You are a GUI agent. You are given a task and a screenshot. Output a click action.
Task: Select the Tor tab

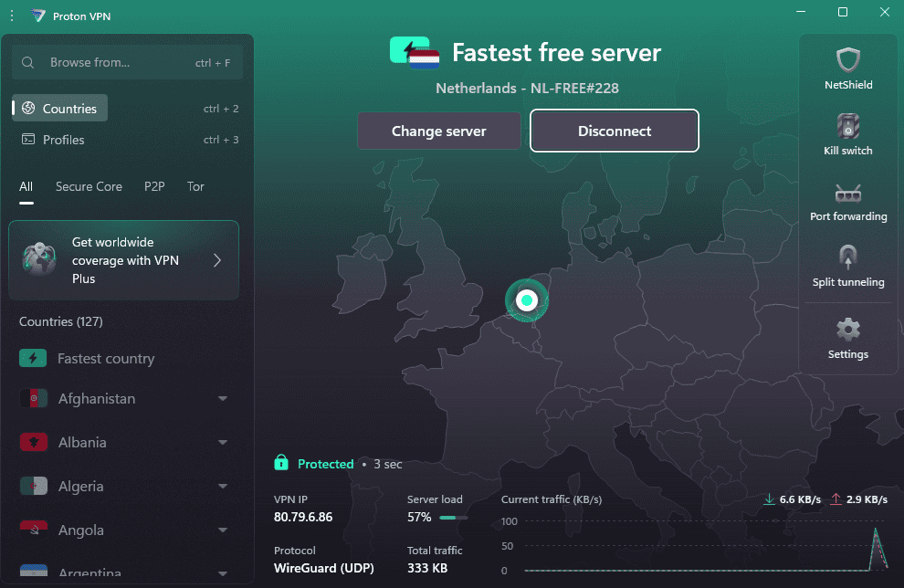pos(195,186)
